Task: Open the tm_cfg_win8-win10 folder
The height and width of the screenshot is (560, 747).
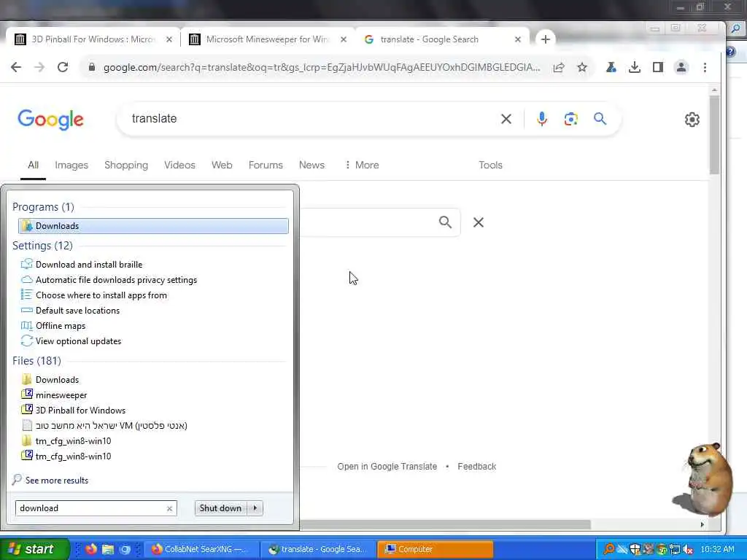Action: pos(73,440)
